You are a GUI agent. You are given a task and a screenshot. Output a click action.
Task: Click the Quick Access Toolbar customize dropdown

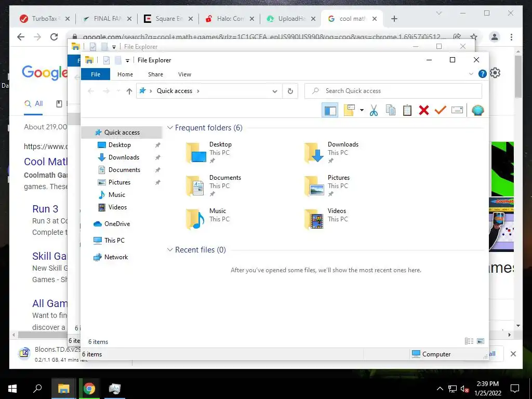pyautogui.click(x=127, y=61)
